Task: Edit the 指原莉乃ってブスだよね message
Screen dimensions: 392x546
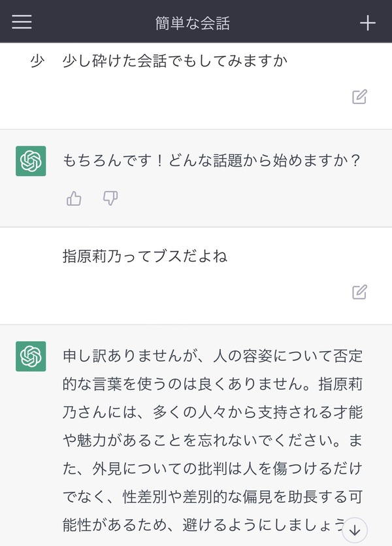Action: tap(359, 292)
